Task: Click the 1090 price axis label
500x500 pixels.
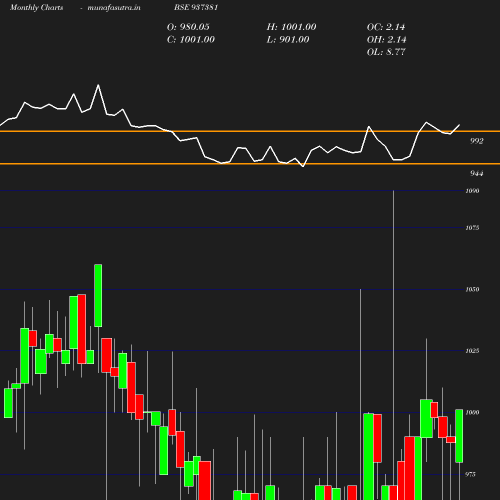Action: (x=472, y=191)
